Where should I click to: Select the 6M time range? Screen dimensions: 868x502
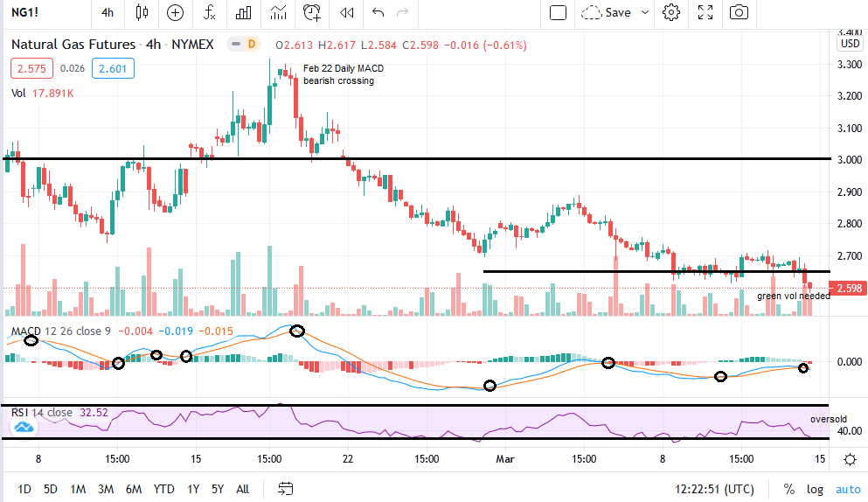(134, 489)
